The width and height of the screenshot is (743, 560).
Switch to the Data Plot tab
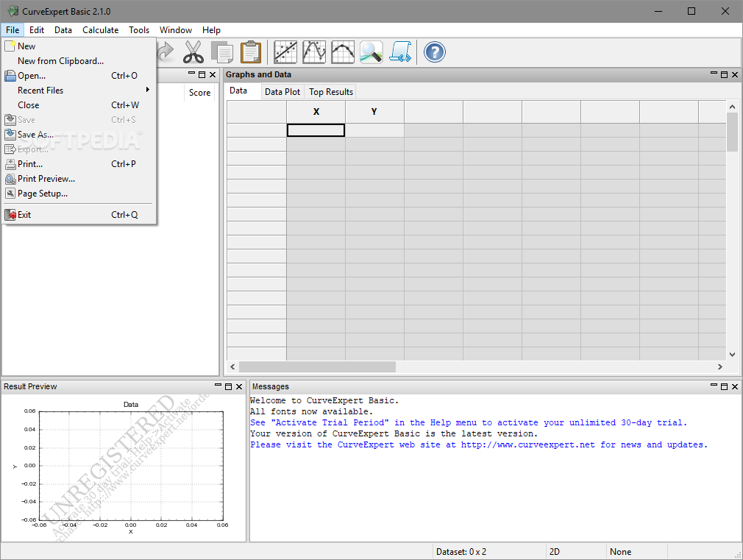tap(282, 92)
